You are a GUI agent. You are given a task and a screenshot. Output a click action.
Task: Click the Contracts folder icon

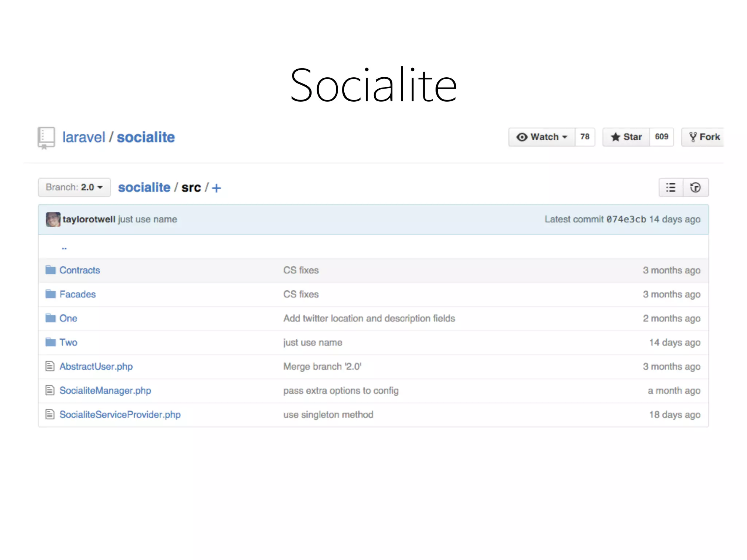pyautogui.click(x=50, y=270)
